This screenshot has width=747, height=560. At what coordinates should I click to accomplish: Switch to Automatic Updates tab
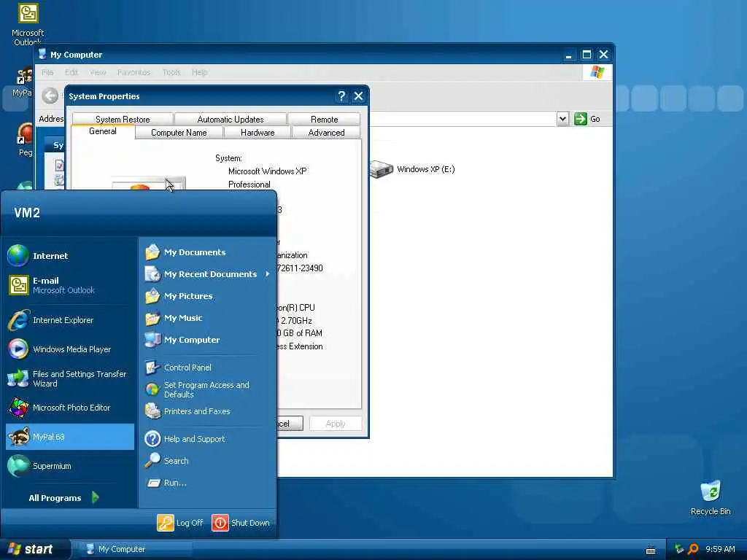click(x=231, y=119)
